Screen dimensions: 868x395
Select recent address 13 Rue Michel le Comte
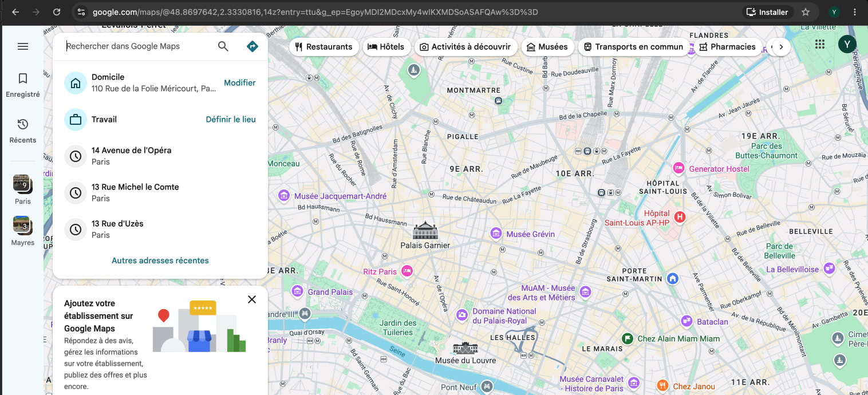click(160, 193)
